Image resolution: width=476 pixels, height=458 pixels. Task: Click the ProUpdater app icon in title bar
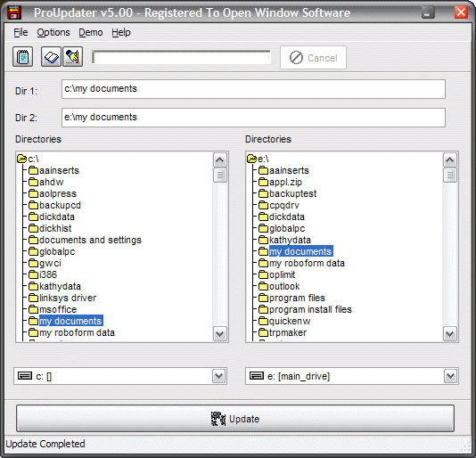(14, 12)
